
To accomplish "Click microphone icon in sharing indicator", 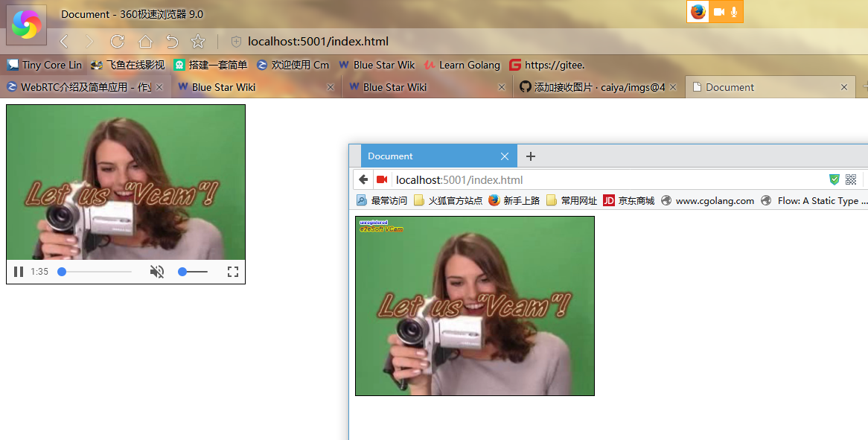I will 734,12.
